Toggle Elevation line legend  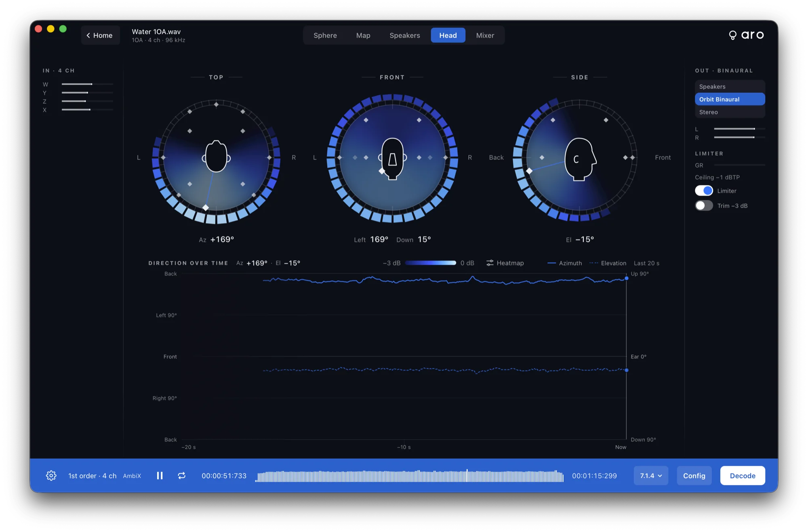(x=608, y=263)
